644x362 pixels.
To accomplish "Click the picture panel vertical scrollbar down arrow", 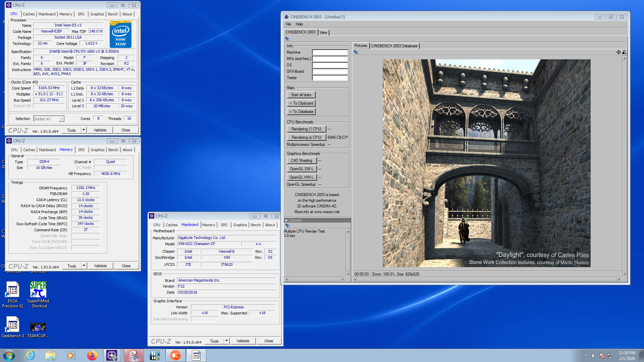I will click(624, 274).
